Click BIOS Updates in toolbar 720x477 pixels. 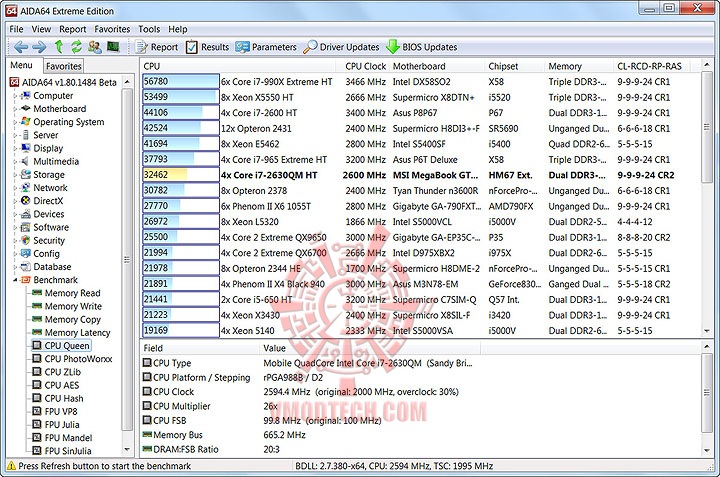[422, 47]
